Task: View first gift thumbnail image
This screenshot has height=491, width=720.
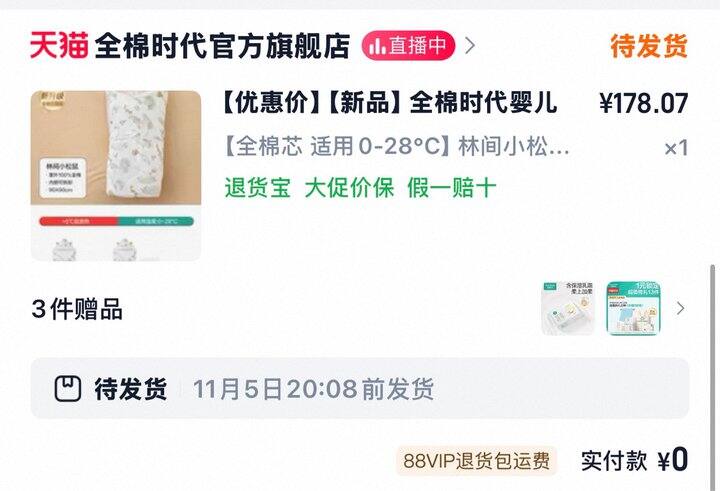Action: pyautogui.click(x=568, y=308)
